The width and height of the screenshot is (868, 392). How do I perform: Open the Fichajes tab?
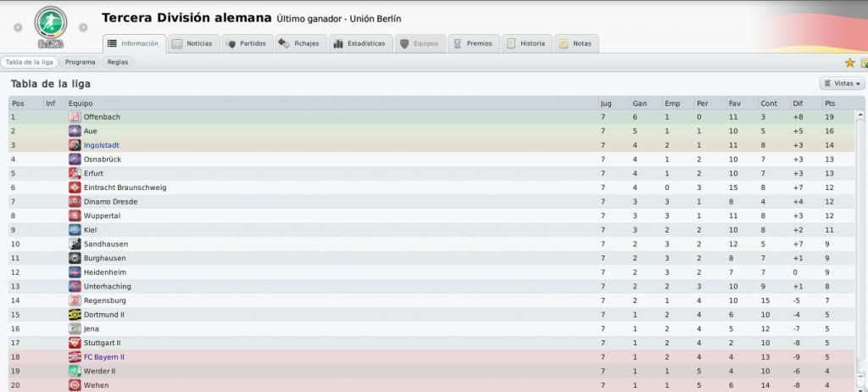(x=301, y=44)
